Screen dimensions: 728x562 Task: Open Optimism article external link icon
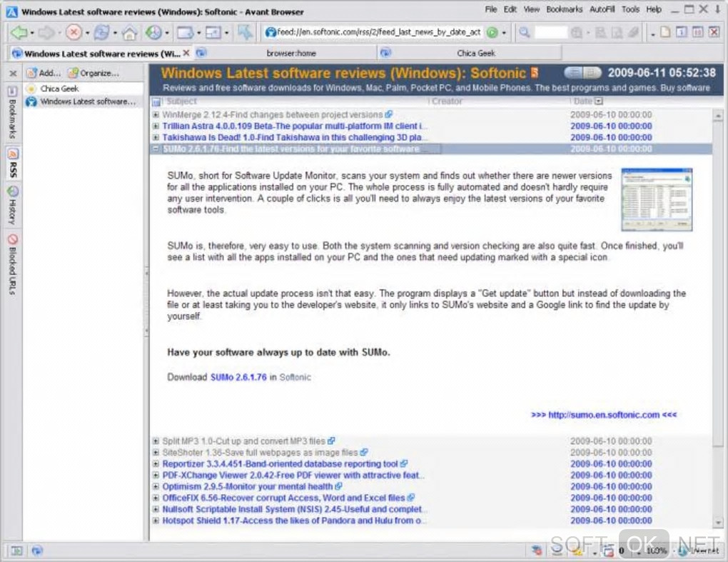tap(338, 486)
